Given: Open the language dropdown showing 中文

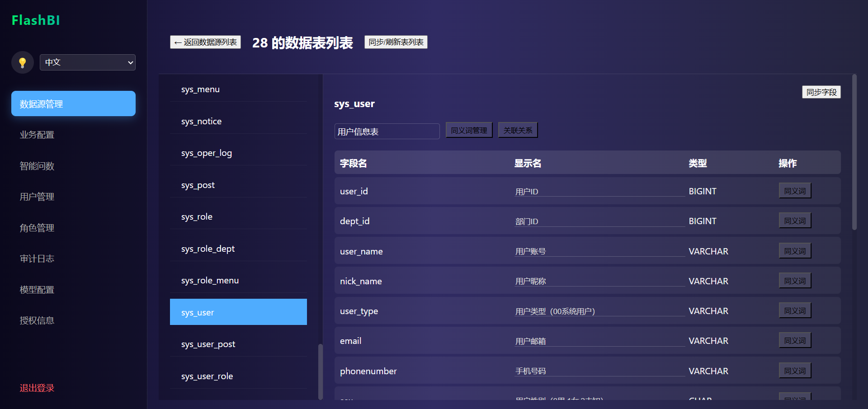Looking at the screenshot, I should pyautogui.click(x=88, y=62).
